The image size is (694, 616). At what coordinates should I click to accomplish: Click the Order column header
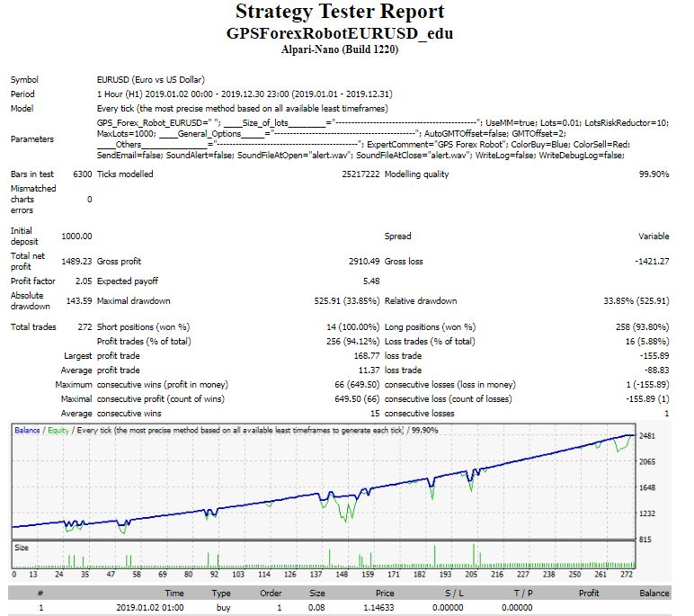point(271,594)
